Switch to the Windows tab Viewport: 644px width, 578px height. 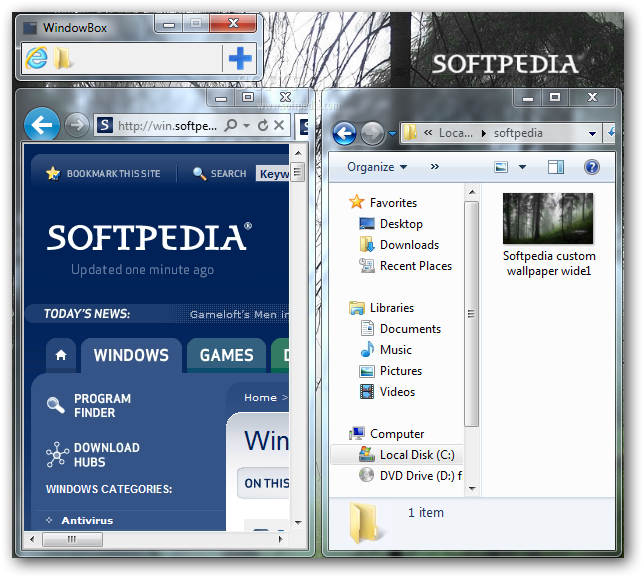point(131,355)
